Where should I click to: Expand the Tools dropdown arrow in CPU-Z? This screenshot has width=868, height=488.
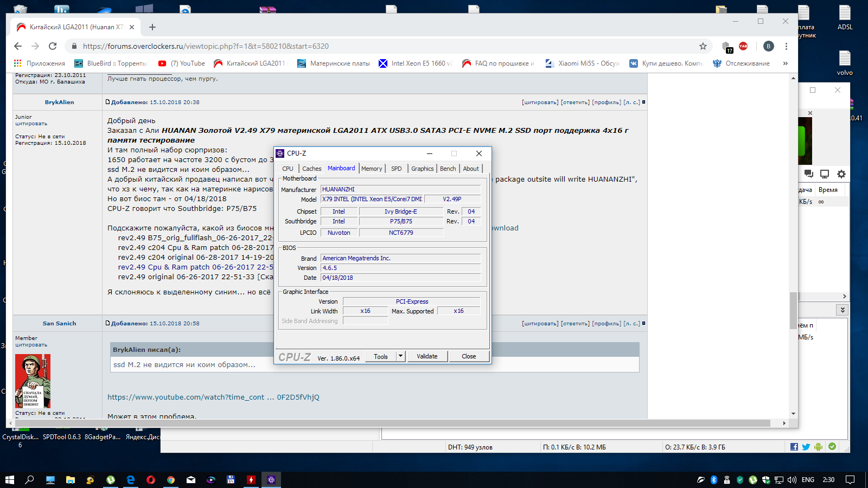pos(401,356)
